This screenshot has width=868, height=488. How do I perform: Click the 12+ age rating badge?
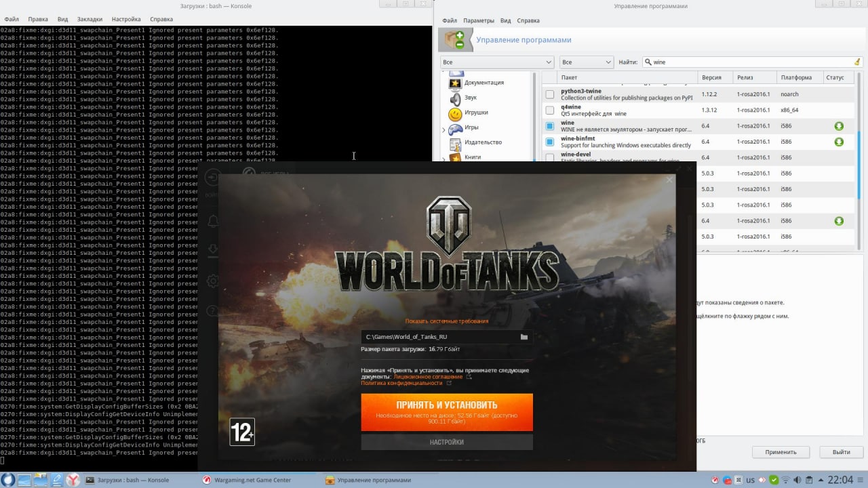(x=242, y=432)
